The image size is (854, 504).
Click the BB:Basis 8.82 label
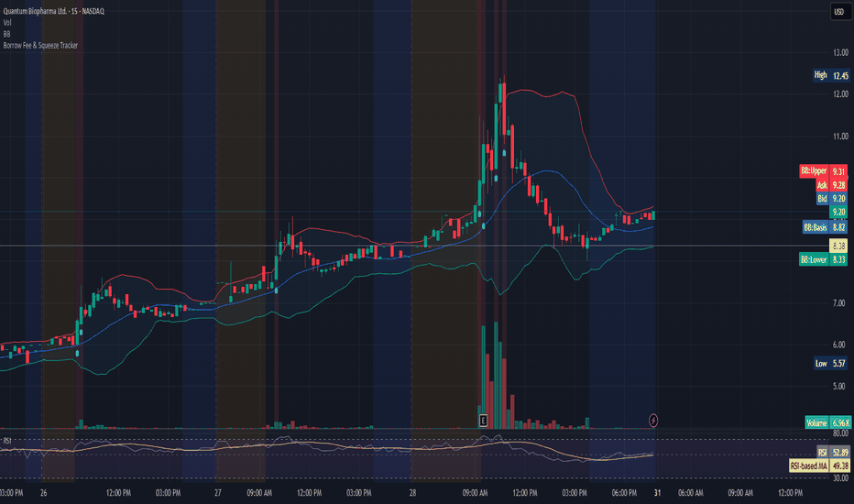tap(825, 227)
